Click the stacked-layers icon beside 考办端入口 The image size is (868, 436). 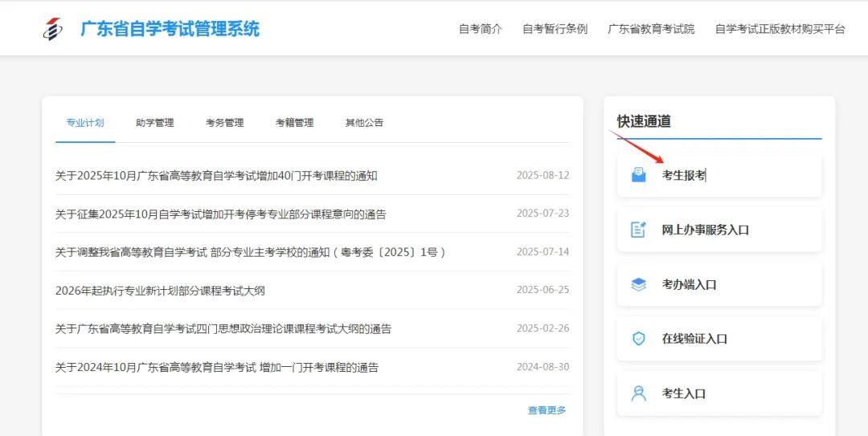(638, 284)
